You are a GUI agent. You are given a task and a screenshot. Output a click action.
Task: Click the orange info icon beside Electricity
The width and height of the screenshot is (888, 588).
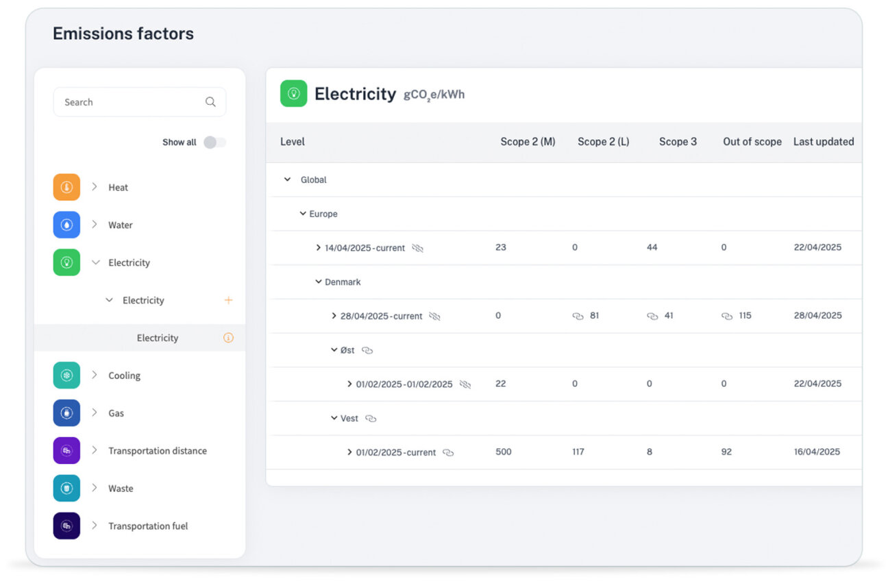(x=228, y=338)
